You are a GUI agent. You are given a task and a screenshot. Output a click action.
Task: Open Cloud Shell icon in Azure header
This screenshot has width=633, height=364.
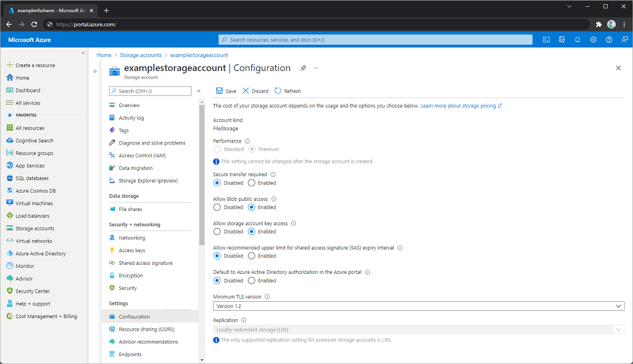point(546,40)
